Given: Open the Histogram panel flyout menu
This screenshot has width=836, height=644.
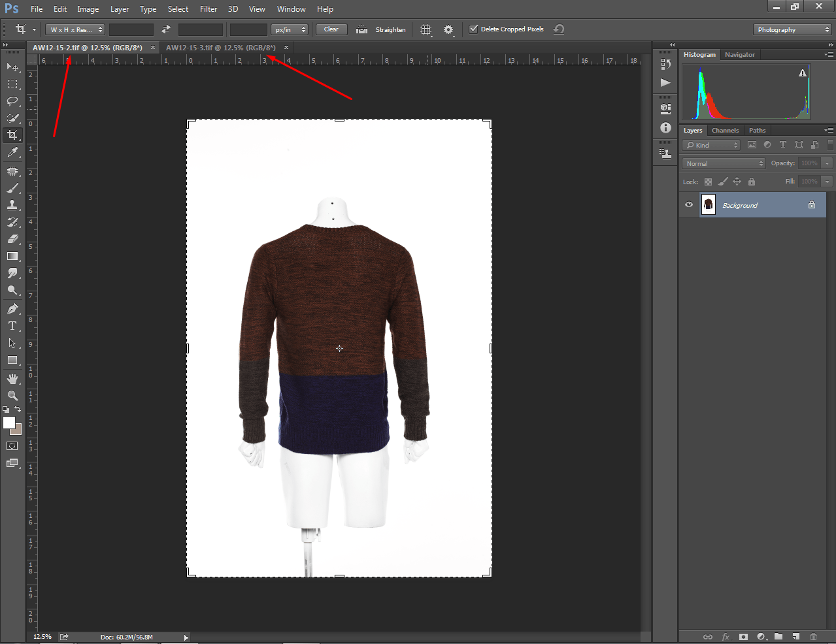Looking at the screenshot, I should [829, 54].
